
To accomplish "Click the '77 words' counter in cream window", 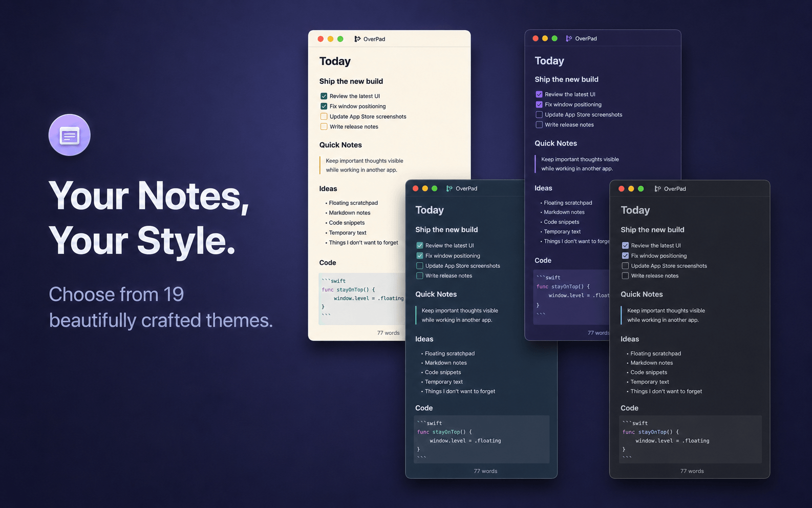I will coord(388,333).
